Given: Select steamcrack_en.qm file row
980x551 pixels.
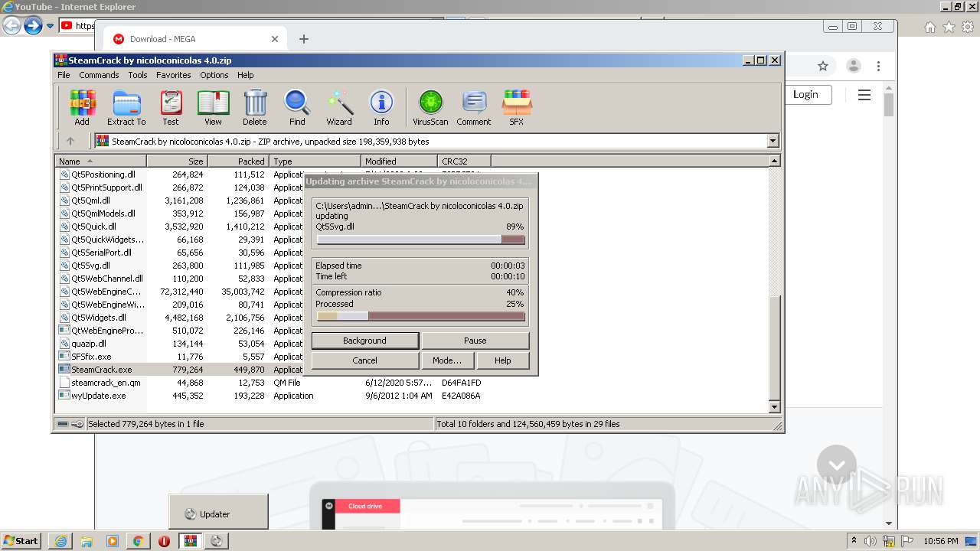Looking at the screenshot, I should tap(106, 383).
